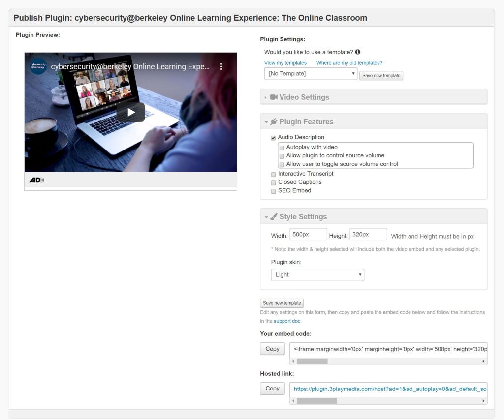Open the View my templates link

pos(285,63)
